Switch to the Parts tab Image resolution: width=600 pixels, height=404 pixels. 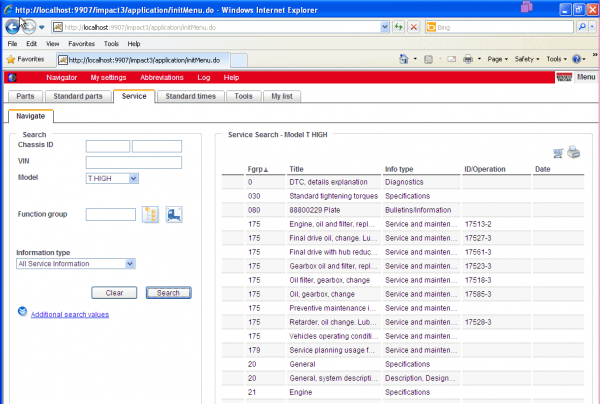(x=25, y=96)
